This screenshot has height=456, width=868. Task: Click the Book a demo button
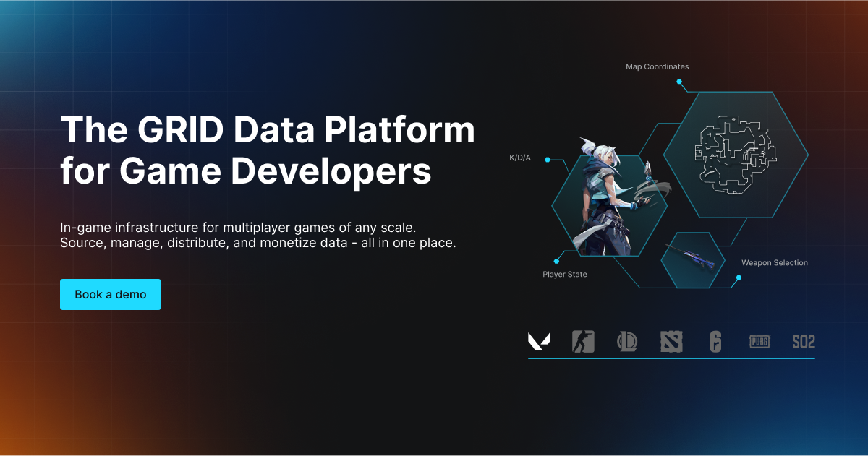[x=111, y=295]
